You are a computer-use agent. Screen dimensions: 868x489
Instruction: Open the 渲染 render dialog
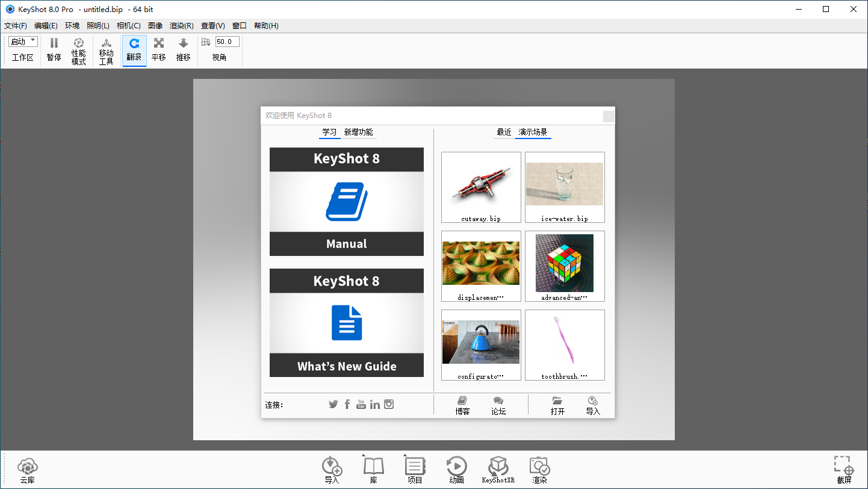(x=539, y=470)
